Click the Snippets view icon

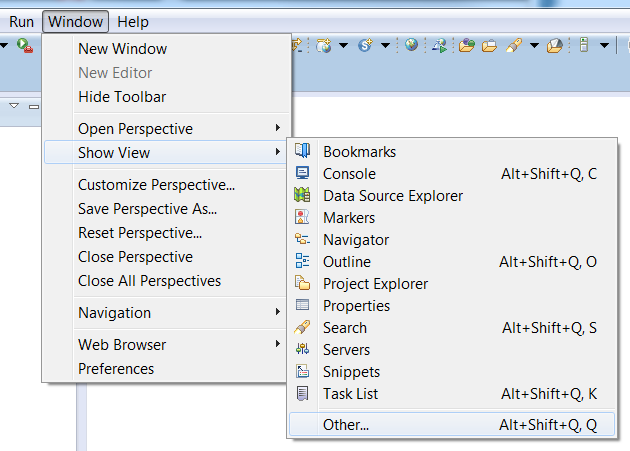point(303,372)
